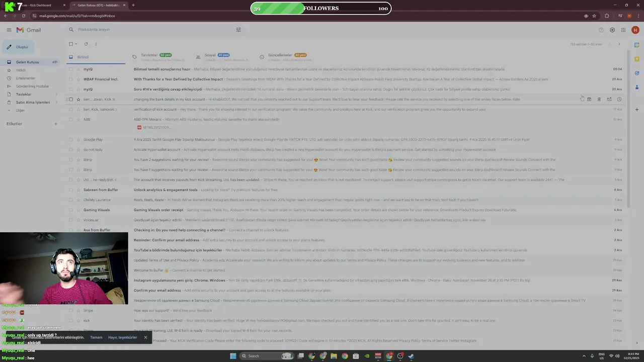This screenshot has width=644, height=362.
Task: Select the ABB email checkbox
Action: [x=71, y=120]
